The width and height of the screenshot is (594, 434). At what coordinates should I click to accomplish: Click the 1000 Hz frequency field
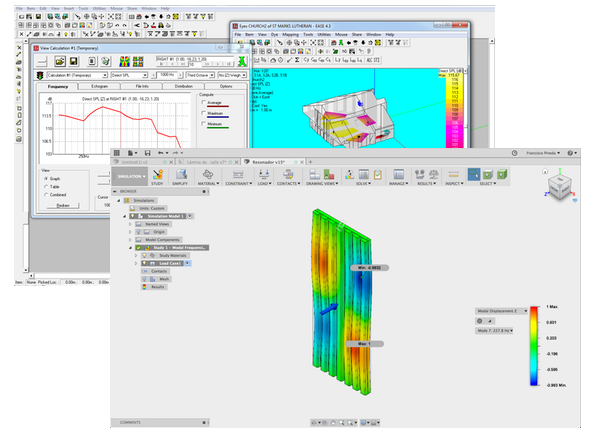click(167, 75)
